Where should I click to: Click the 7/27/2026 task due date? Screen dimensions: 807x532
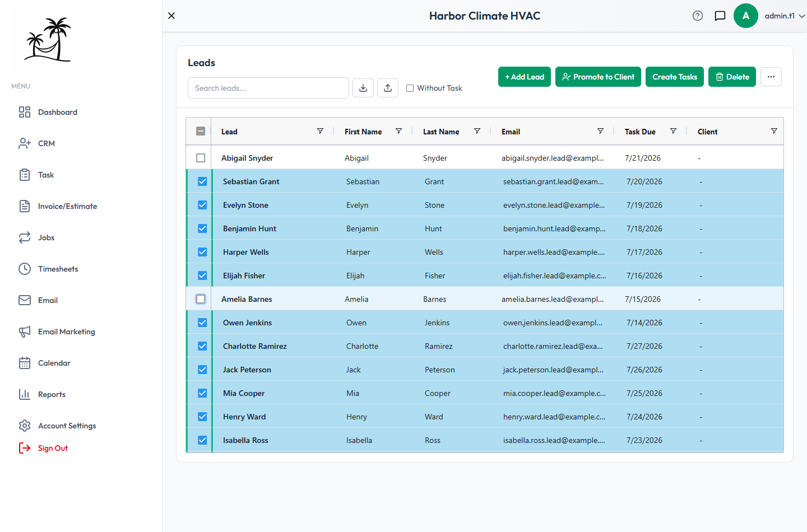pos(644,346)
